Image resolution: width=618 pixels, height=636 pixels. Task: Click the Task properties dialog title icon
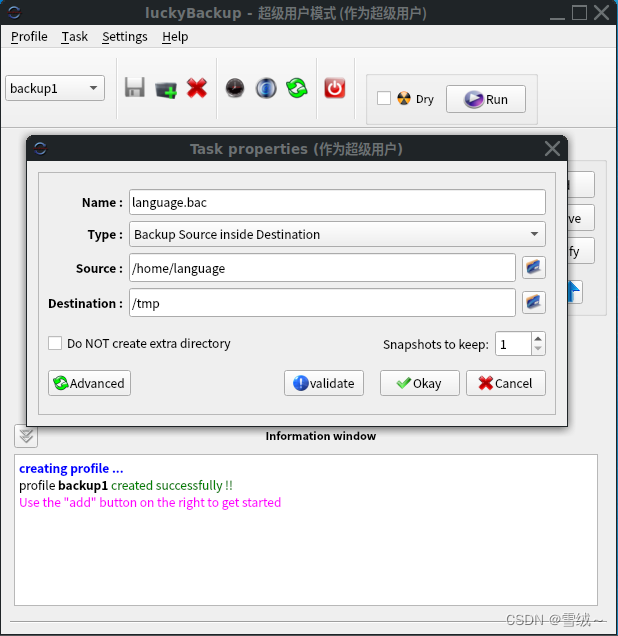coord(40,148)
